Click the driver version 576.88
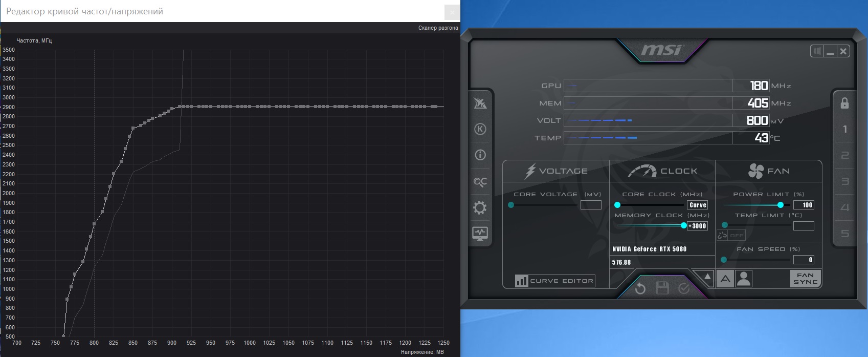Viewport: 868px width, 357px height. [621, 262]
